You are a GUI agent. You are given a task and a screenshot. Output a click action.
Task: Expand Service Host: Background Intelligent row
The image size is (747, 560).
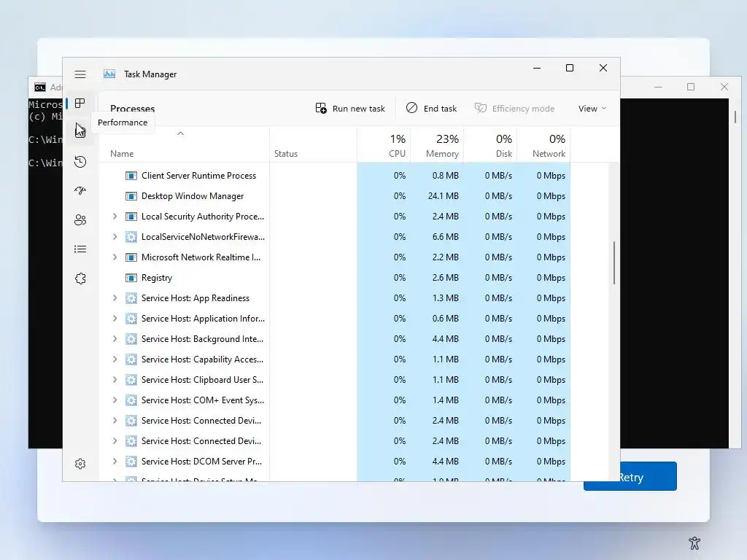point(115,339)
